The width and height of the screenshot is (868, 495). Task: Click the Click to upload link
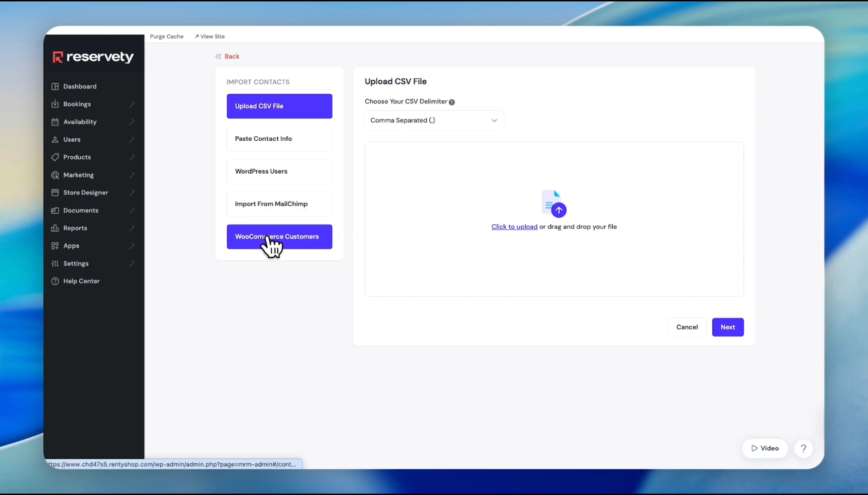pos(514,227)
